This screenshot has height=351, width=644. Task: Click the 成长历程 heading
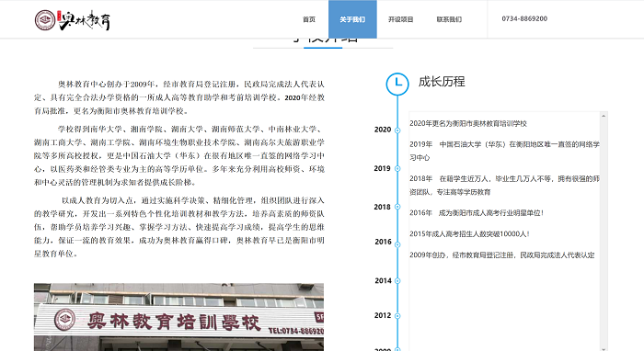tap(442, 82)
